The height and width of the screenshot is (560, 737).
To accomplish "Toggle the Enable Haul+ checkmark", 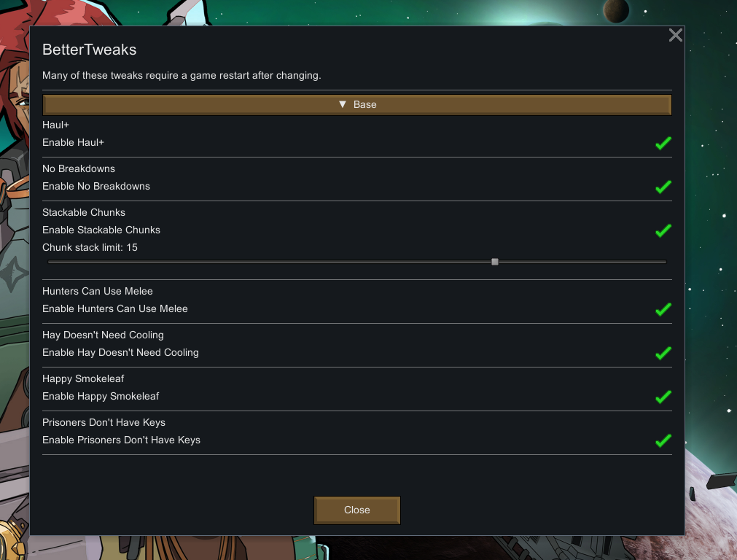I will pyautogui.click(x=663, y=143).
